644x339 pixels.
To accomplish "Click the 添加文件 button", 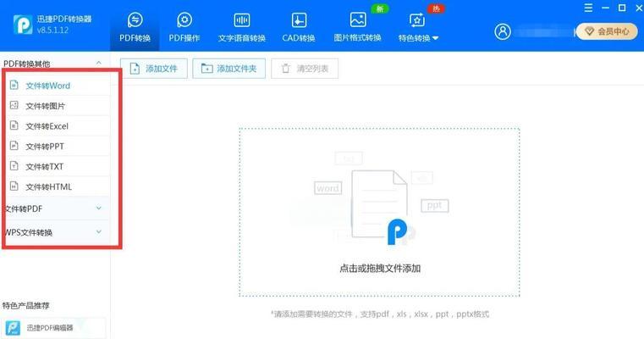I will (154, 69).
